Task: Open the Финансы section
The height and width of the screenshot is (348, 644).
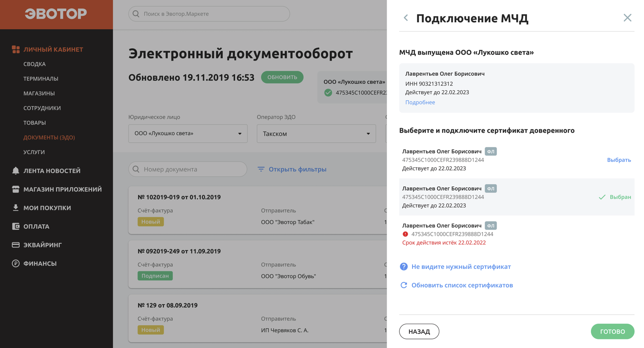Action: (x=40, y=263)
